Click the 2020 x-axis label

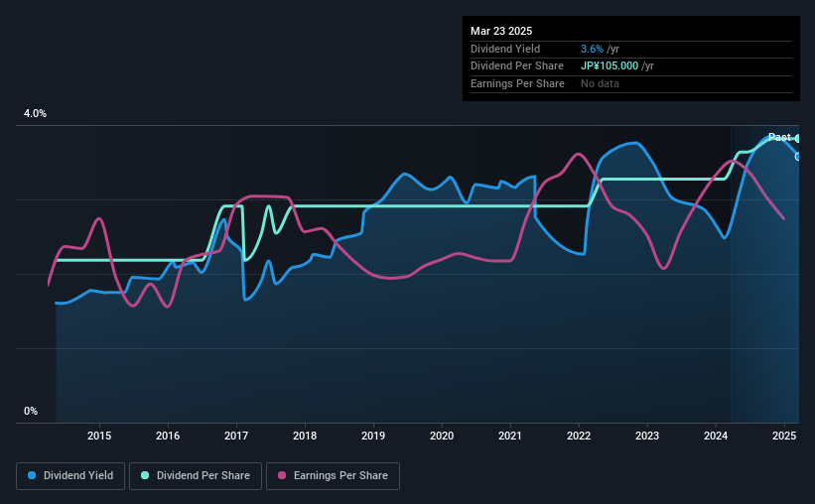[442, 436]
